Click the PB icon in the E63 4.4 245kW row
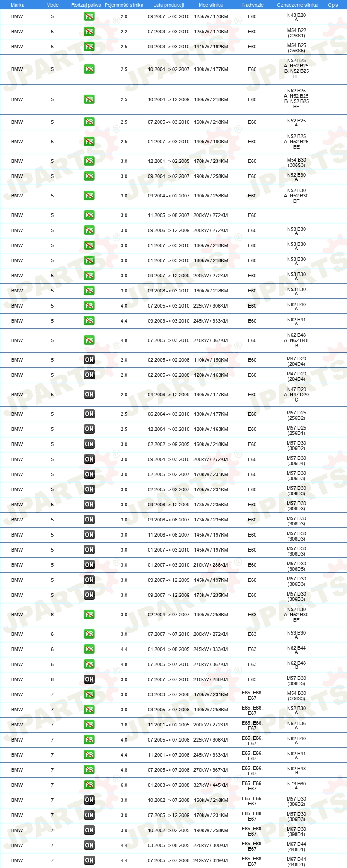This screenshot has width=347, height=868. click(89, 649)
